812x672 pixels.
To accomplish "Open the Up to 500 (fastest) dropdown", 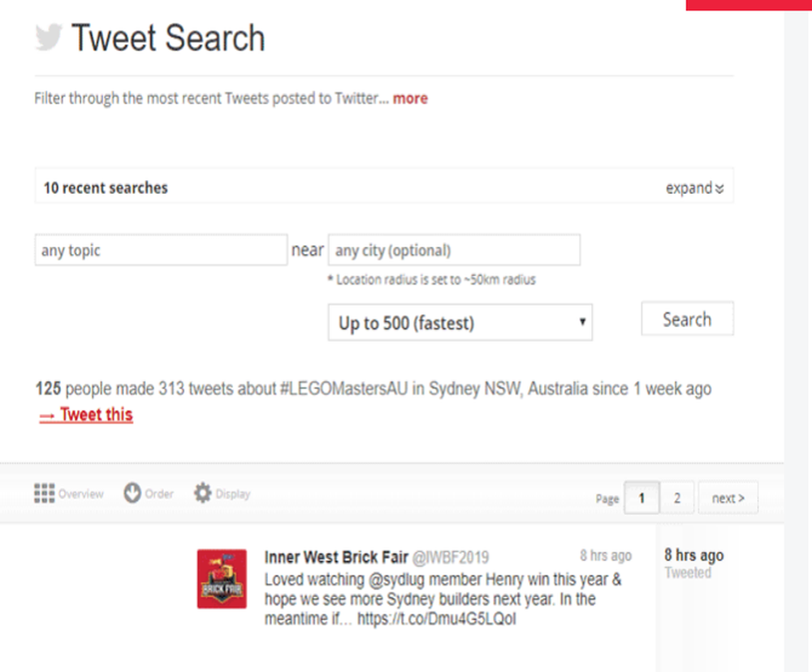I will [460, 322].
